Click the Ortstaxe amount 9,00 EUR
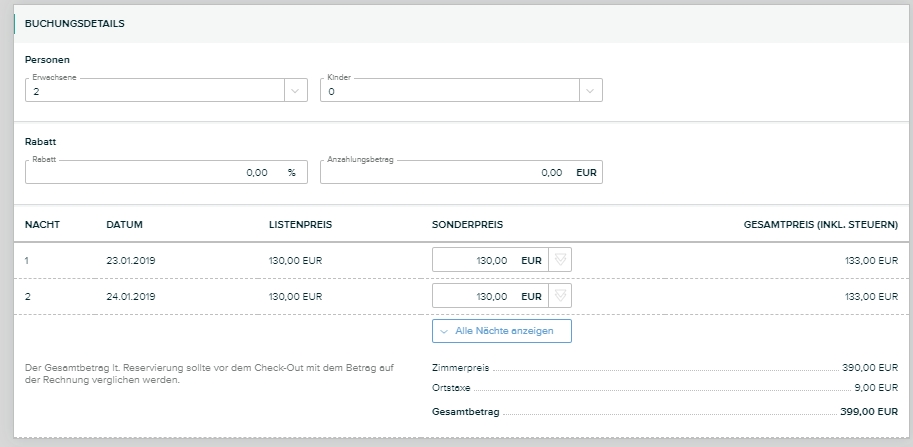The image size is (913, 447). 874,387
